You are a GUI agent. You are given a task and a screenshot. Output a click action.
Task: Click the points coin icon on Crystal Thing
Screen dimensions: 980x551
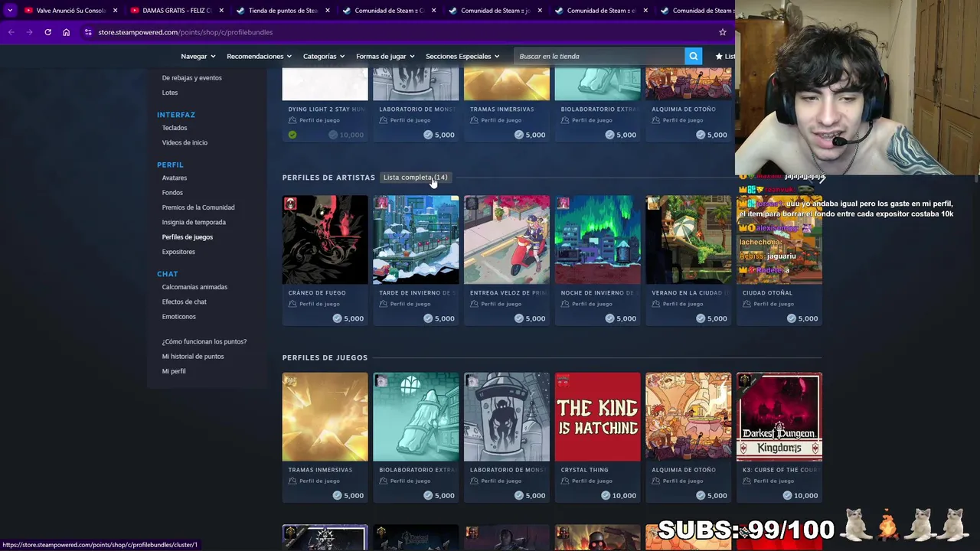click(606, 495)
